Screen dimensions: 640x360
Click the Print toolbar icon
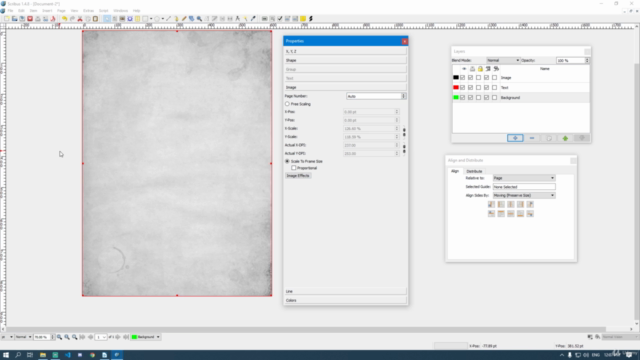click(38, 19)
